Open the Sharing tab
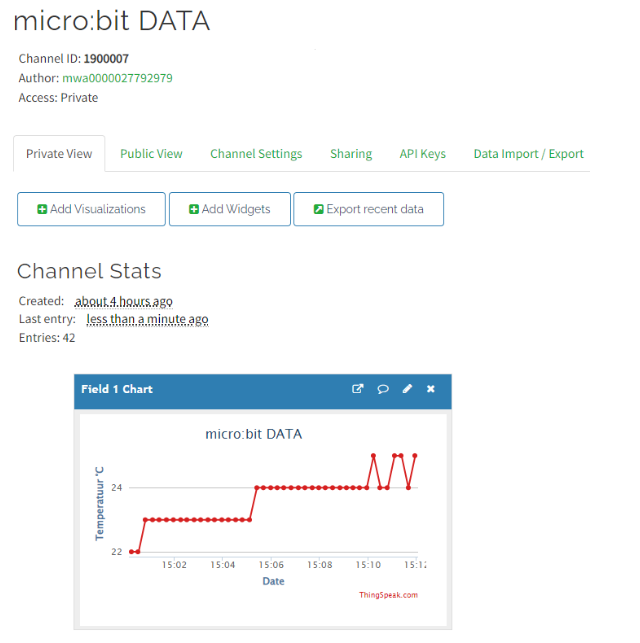The image size is (640, 643). coord(351,154)
